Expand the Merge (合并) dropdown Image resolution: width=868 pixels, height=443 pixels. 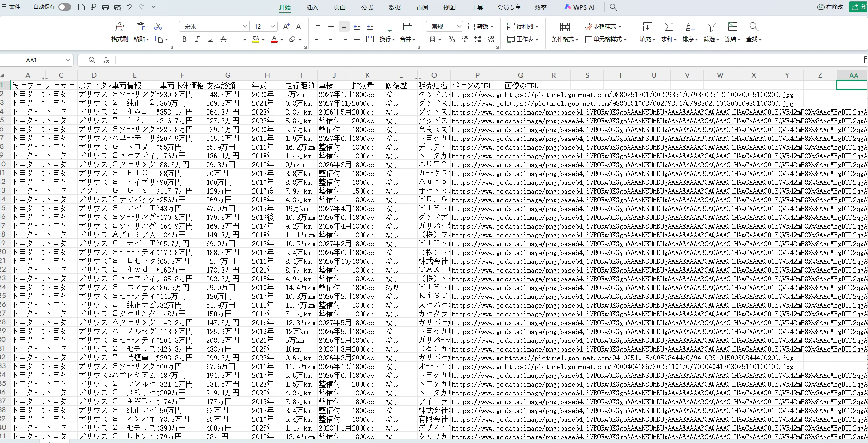(414, 39)
